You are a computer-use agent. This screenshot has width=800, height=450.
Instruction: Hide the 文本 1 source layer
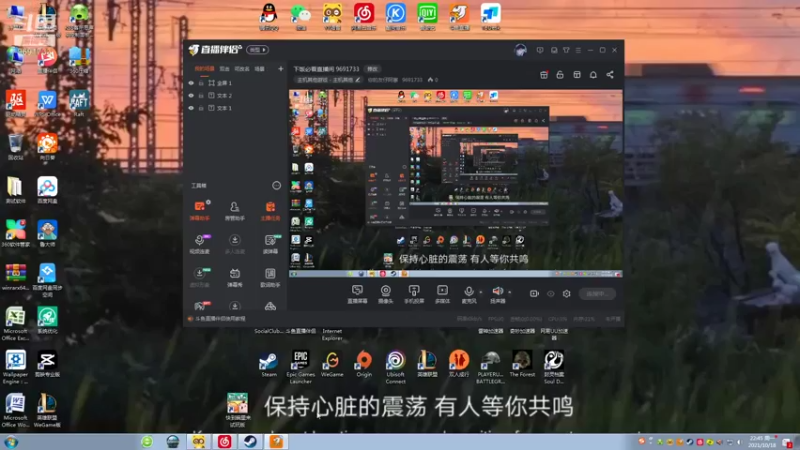point(191,108)
